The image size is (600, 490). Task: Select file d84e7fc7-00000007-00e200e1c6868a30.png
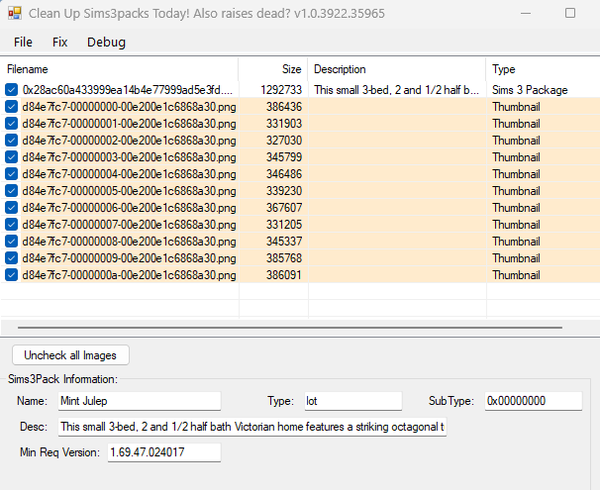tap(129, 225)
